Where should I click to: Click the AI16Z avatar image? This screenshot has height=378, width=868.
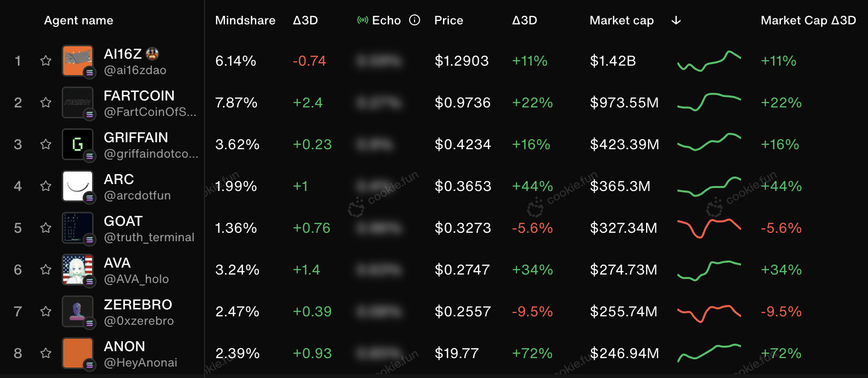[x=78, y=61]
